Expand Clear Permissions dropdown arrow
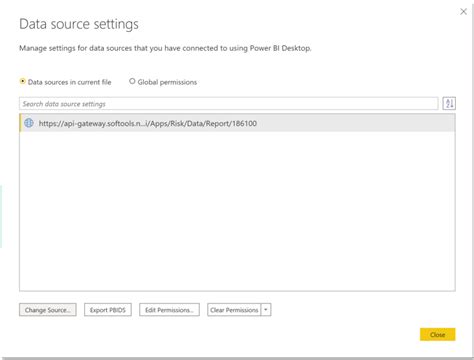This screenshot has width=474, height=360. tap(266, 310)
